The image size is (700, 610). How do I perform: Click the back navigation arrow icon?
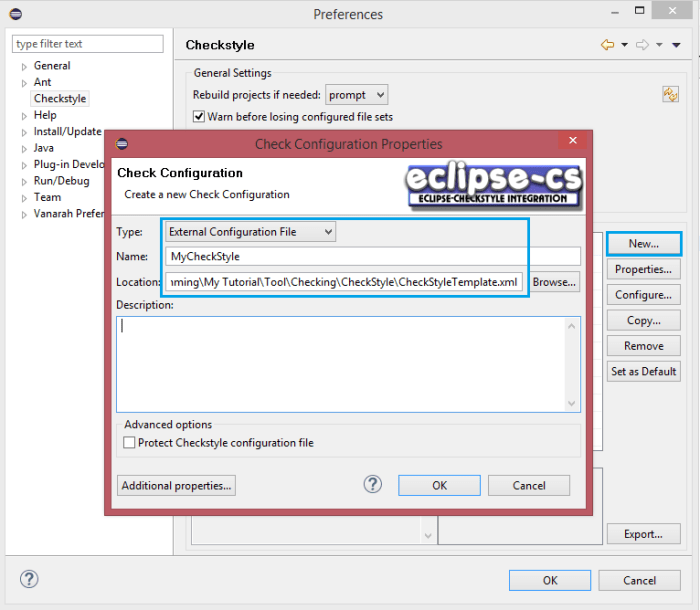(607, 45)
